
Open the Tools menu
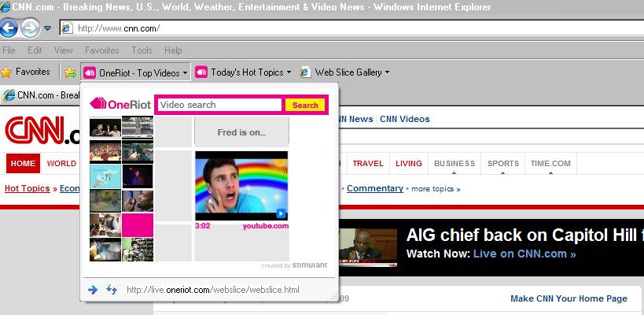[142, 50]
